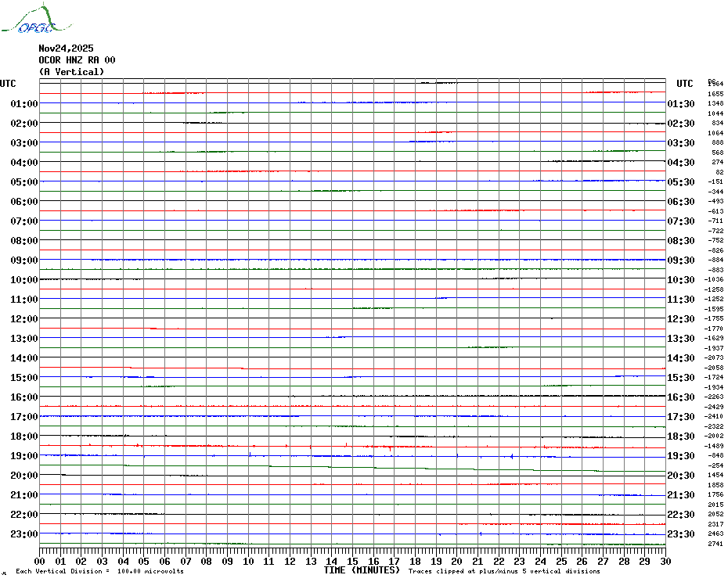Select the 20 minute axis label
This screenshot has height=582, width=728.
[457, 561]
